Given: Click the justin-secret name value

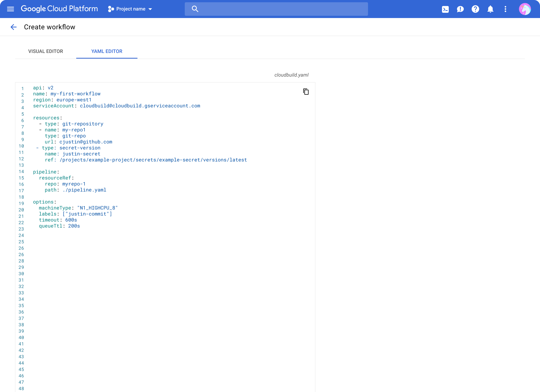Looking at the screenshot, I should 81,154.
